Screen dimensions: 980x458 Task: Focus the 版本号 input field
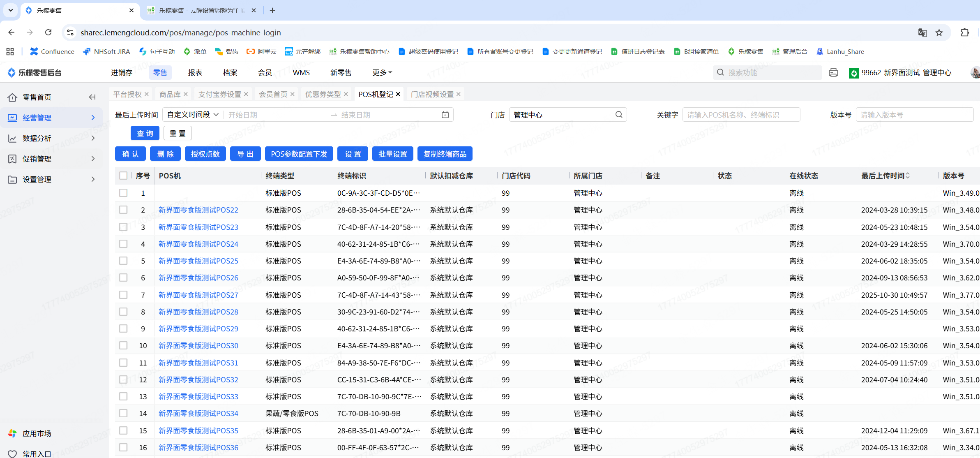point(914,115)
